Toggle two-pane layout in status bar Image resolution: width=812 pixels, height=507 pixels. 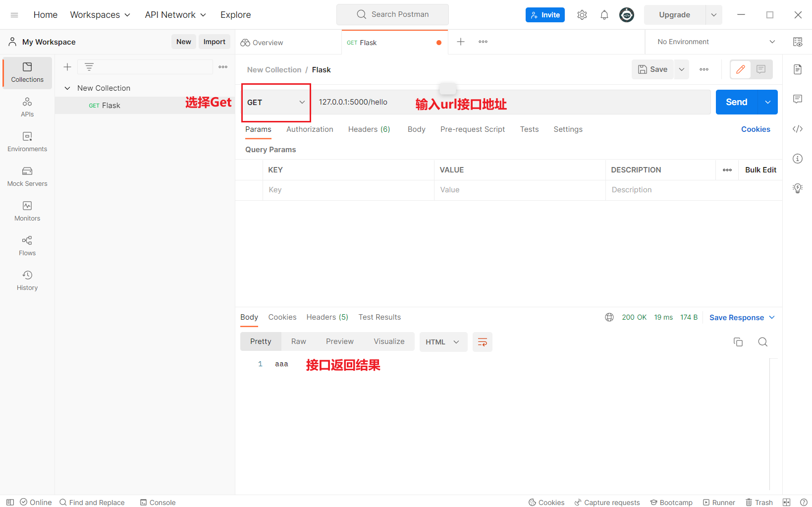click(x=786, y=502)
